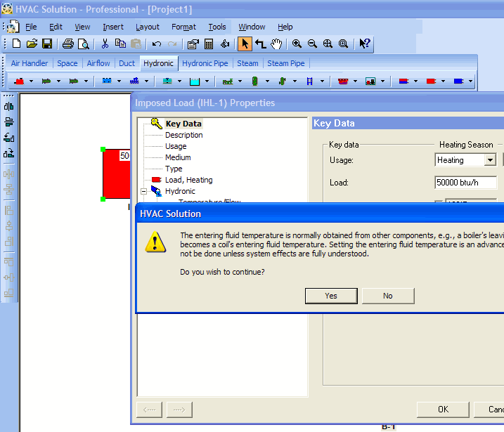Screen dimensions: 504x432
Task: Open Properties icon in main toolbar
Action: (193, 44)
